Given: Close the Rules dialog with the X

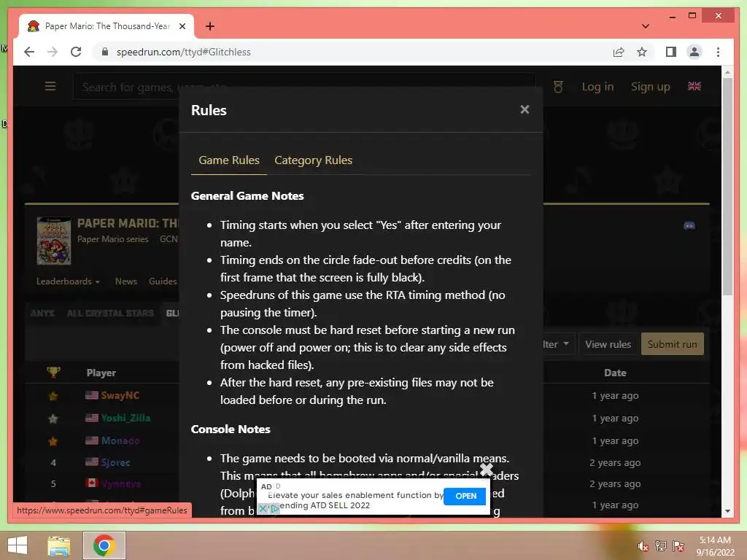Looking at the screenshot, I should [525, 109].
